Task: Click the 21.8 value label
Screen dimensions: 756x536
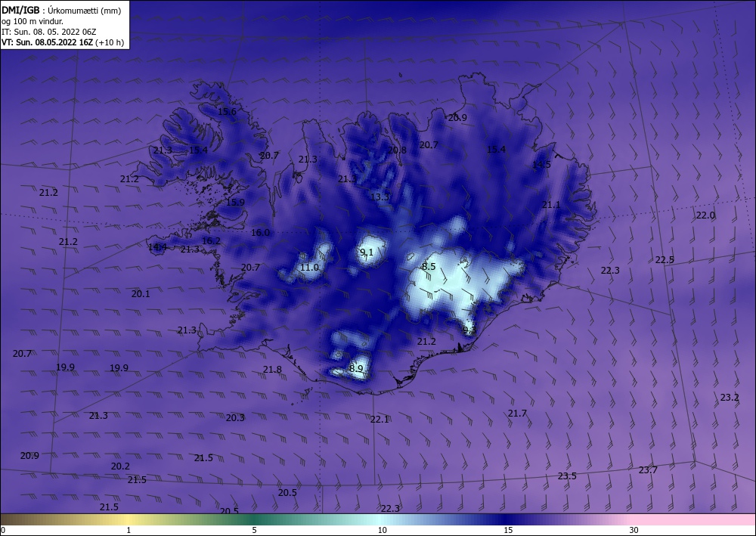Action: [272, 370]
